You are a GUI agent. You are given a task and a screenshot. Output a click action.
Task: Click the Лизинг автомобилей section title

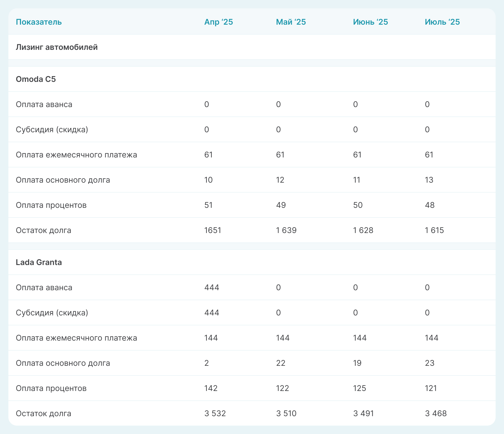(x=57, y=47)
